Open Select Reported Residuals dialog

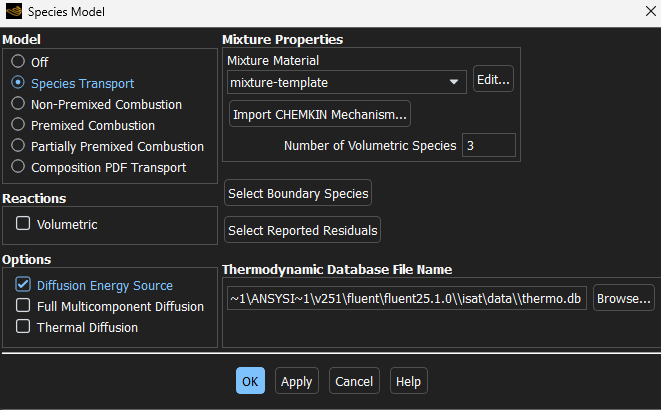[x=302, y=231]
